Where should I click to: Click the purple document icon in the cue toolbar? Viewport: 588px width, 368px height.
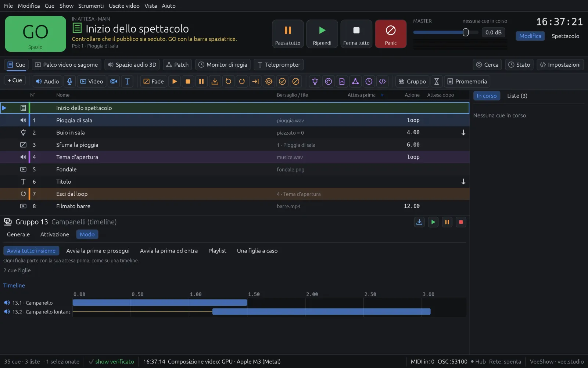342,81
